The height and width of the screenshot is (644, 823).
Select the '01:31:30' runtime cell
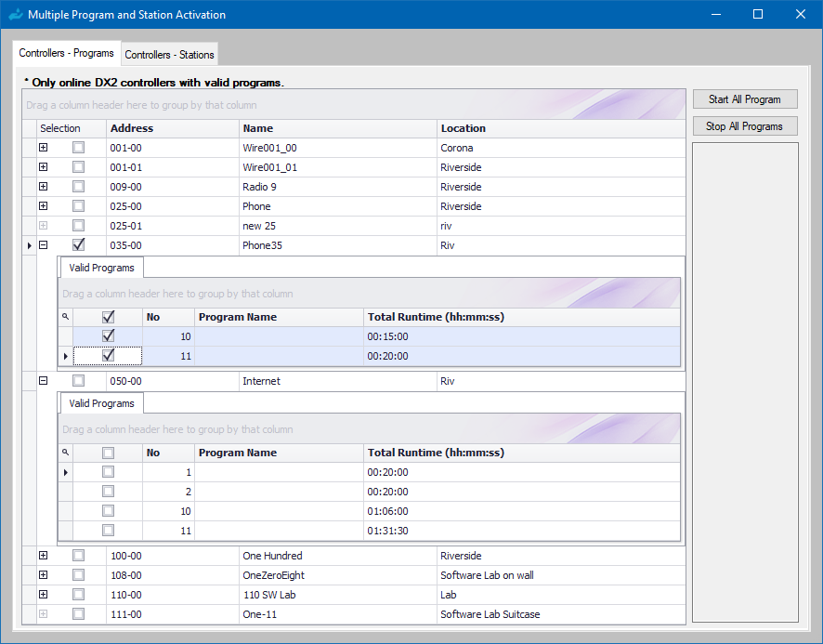click(x=522, y=530)
